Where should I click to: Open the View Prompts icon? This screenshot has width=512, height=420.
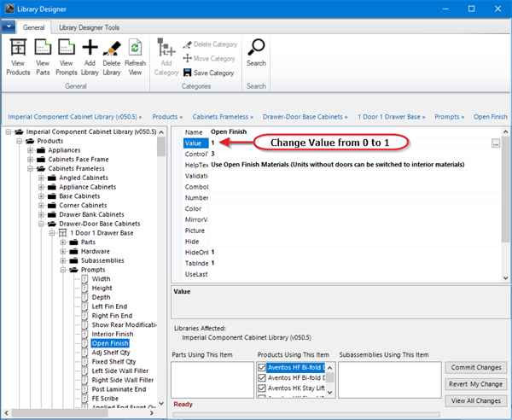pyautogui.click(x=67, y=49)
